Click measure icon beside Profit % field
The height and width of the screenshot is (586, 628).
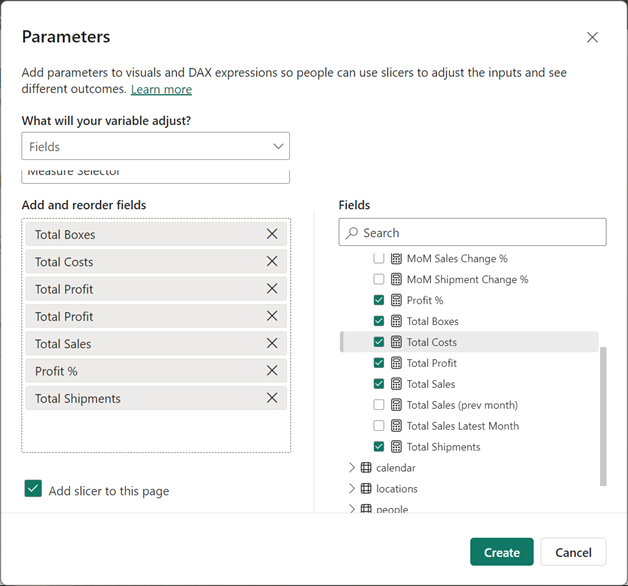[396, 300]
